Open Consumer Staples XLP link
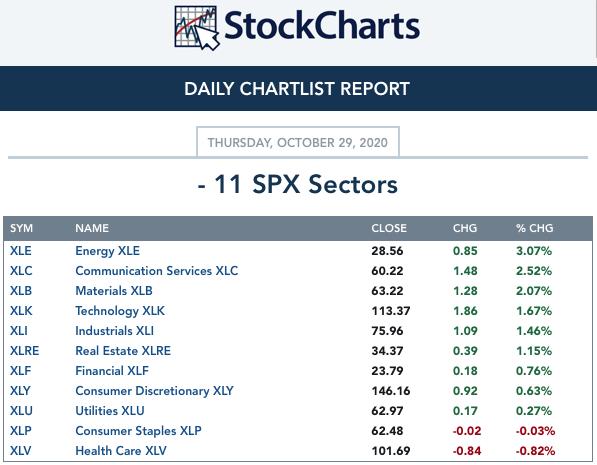Viewport: 597px width, 465px height. tap(138, 431)
